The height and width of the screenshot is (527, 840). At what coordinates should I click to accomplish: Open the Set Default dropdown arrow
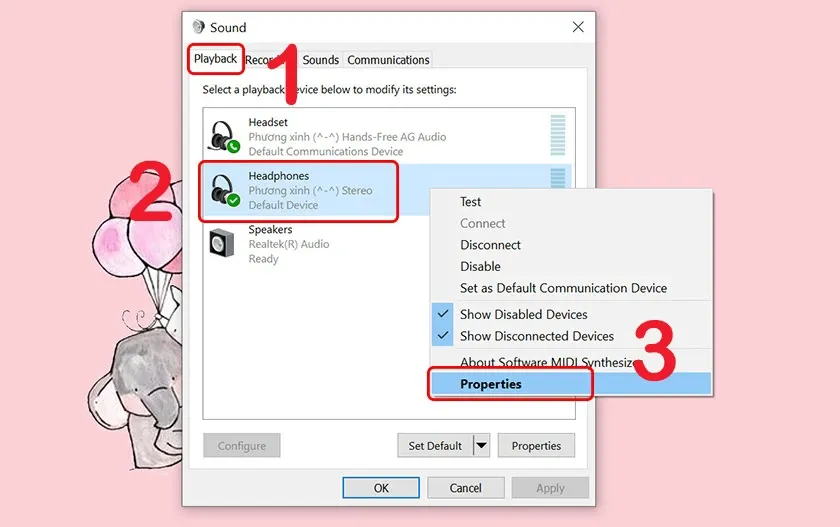[482, 446]
